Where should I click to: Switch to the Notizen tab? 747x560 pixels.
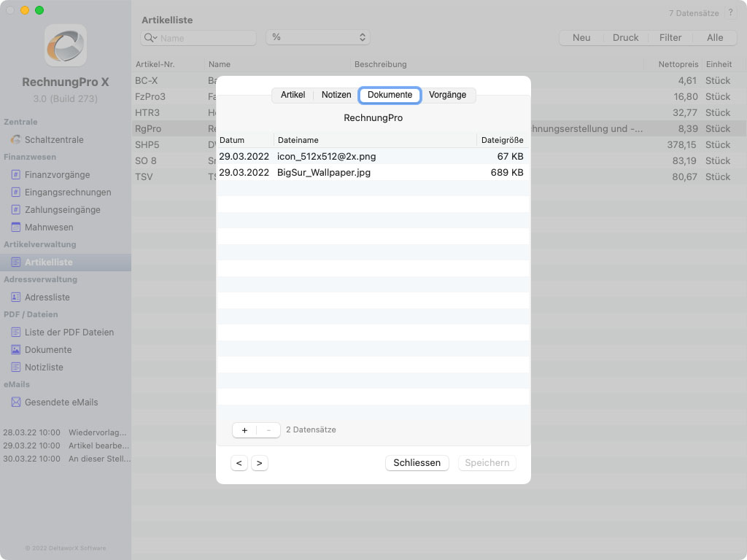click(x=336, y=95)
